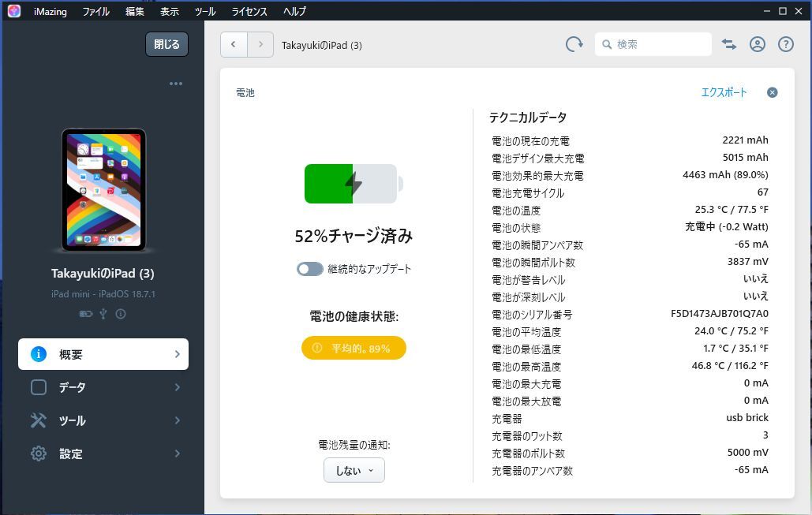Open the user account icon
The width and height of the screenshot is (812, 515).
click(x=757, y=44)
